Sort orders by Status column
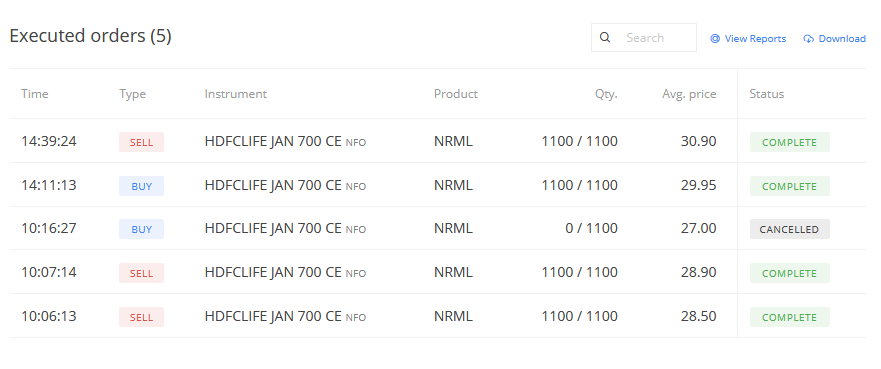This screenshot has height=369, width=881. point(766,94)
